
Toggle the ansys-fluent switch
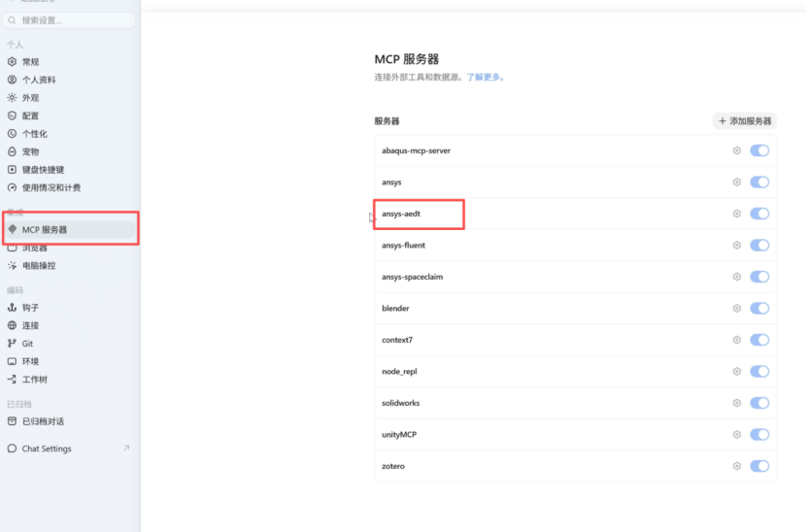[759, 246]
